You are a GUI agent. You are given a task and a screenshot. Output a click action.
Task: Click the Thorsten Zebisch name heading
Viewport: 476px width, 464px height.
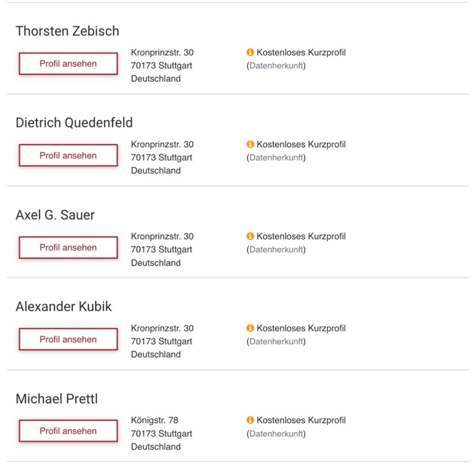[67, 31]
